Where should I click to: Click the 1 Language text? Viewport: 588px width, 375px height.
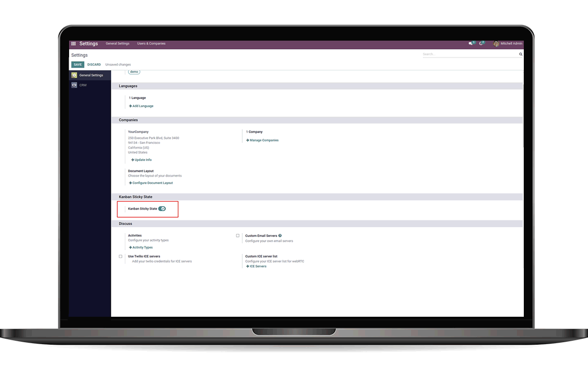(x=137, y=98)
